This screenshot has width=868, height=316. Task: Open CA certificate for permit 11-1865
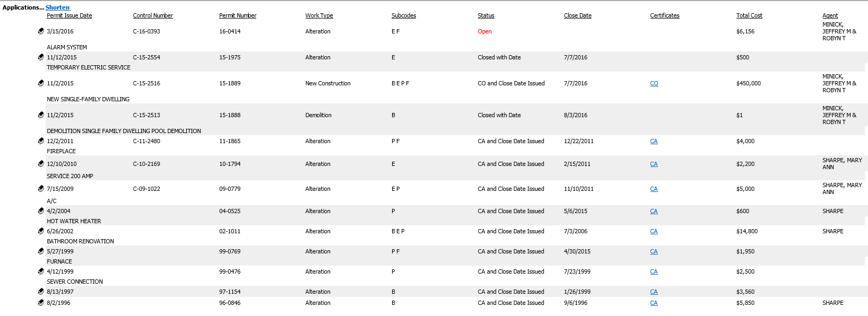pyautogui.click(x=654, y=141)
